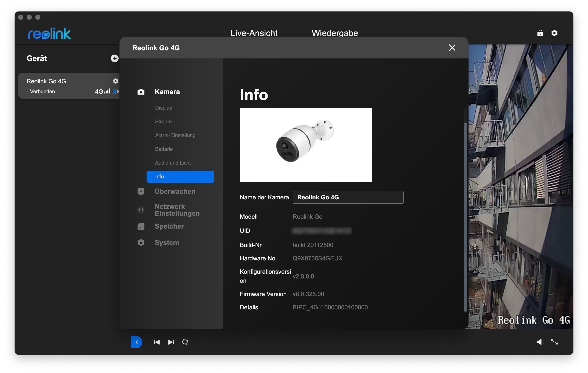
Task: Mute audio with speaker icon
Action: point(540,342)
